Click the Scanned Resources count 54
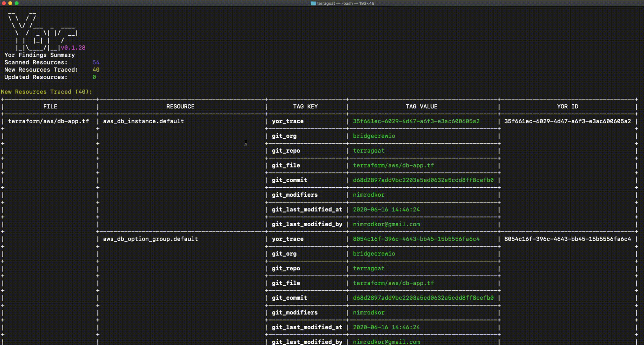Viewport: 644px width, 345px height. (x=96, y=63)
